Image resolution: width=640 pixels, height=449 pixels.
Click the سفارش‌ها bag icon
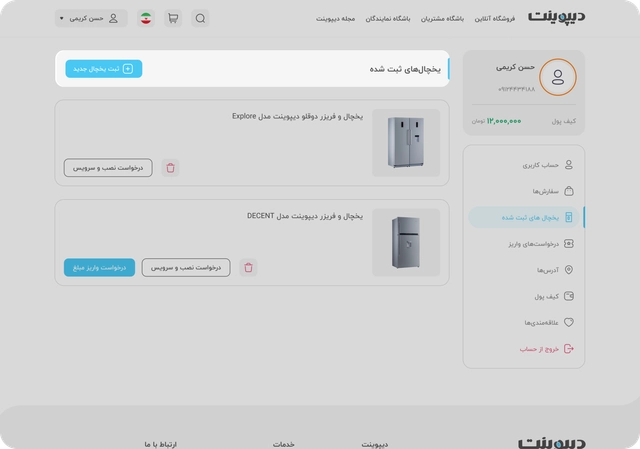pos(569,191)
